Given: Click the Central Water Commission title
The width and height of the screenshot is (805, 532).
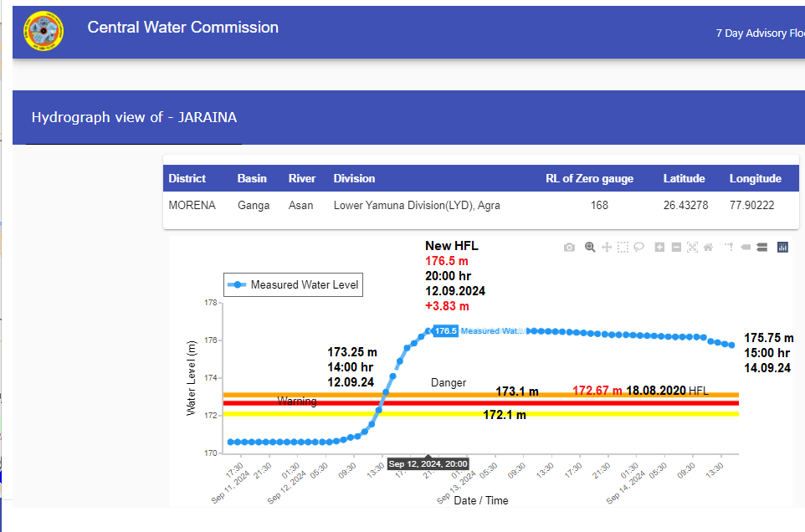Looking at the screenshot, I should [x=182, y=28].
